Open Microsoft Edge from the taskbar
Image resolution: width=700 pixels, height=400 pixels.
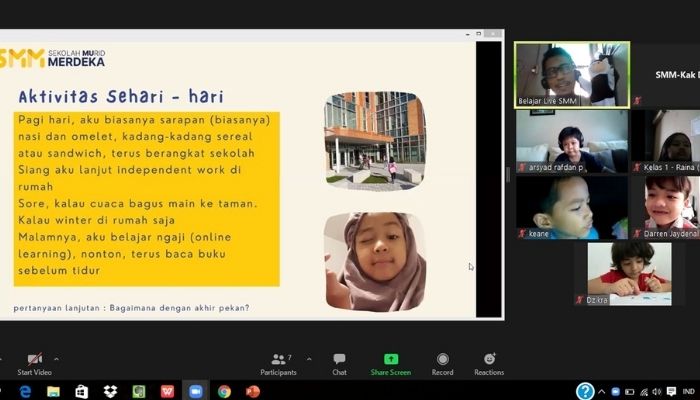point(25,391)
